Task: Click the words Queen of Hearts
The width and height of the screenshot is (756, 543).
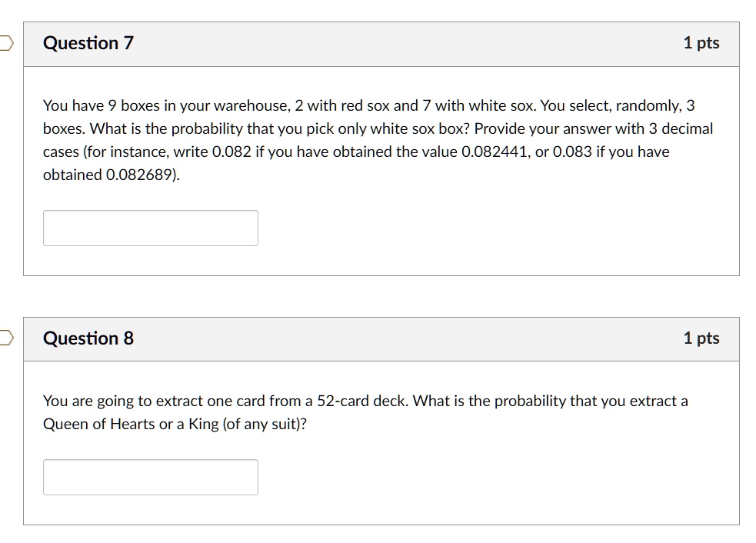Action: [x=99, y=424]
